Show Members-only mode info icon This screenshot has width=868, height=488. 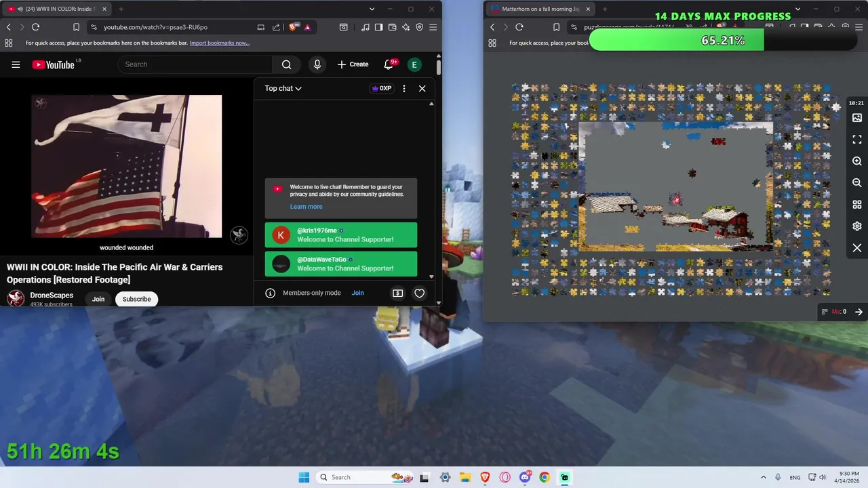270,293
